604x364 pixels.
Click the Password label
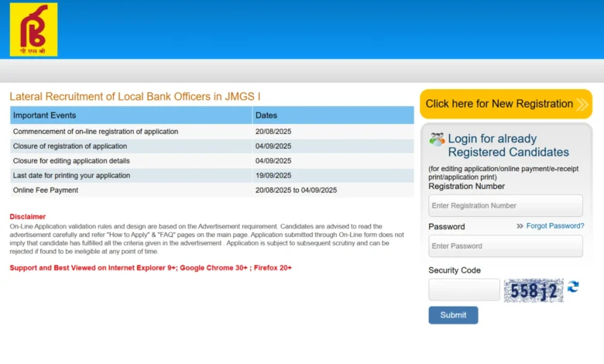tap(447, 226)
